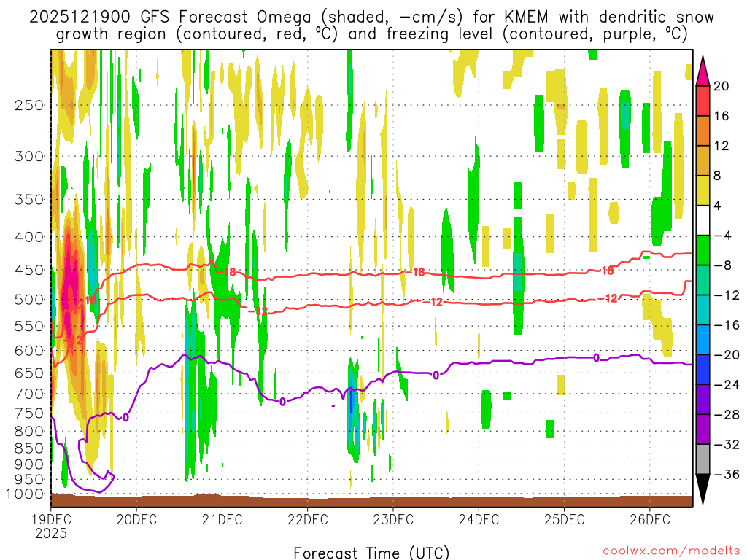Pick the dark blue colorbar segment between -20 and -24

703,370
